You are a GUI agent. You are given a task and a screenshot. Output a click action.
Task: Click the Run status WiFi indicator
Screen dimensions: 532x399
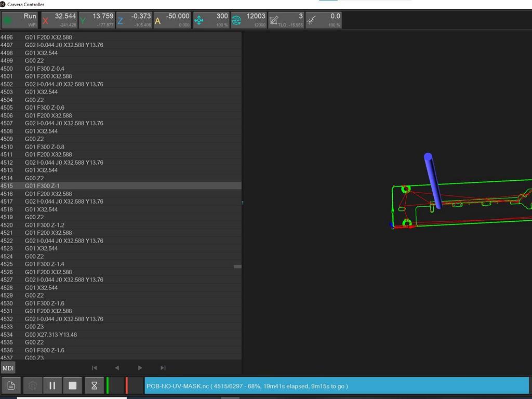[x=20, y=20]
